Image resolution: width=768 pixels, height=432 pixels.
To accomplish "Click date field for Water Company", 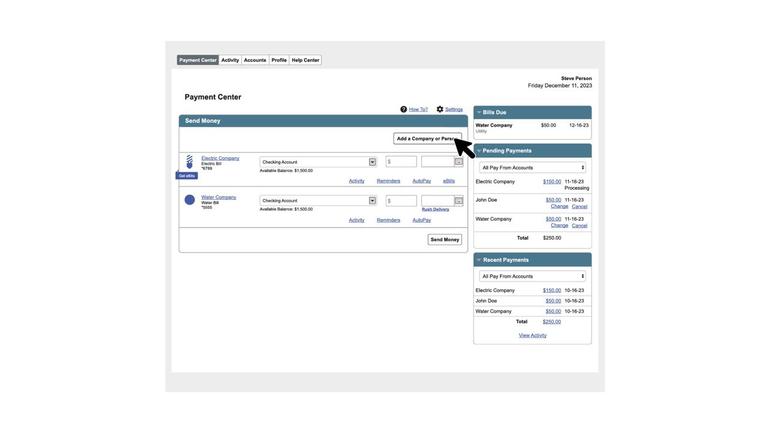I will (x=438, y=200).
